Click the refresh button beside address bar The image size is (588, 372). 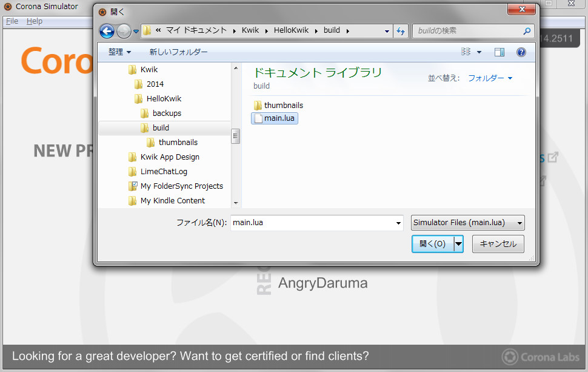pos(401,31)
